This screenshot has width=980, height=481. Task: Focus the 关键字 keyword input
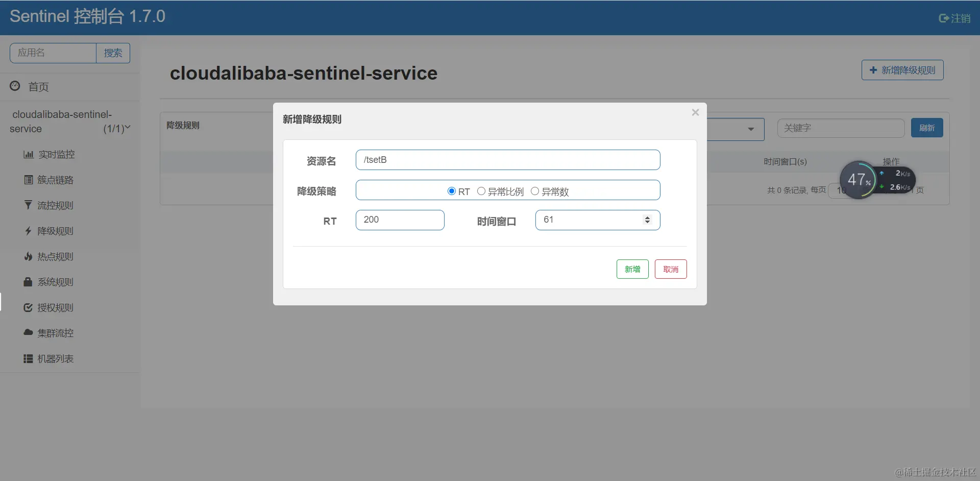pos(841,128)
